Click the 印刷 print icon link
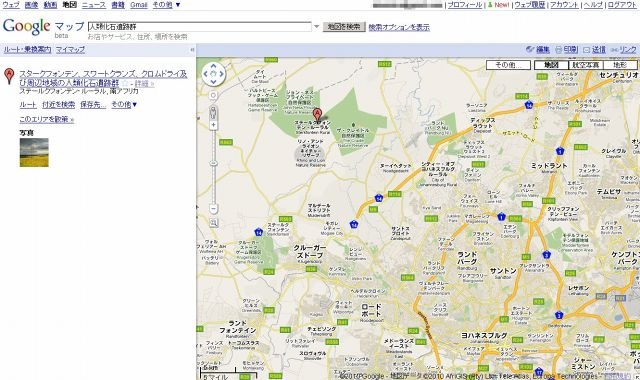The height and width of the screenshot is (380, 640). pos(567,49)
